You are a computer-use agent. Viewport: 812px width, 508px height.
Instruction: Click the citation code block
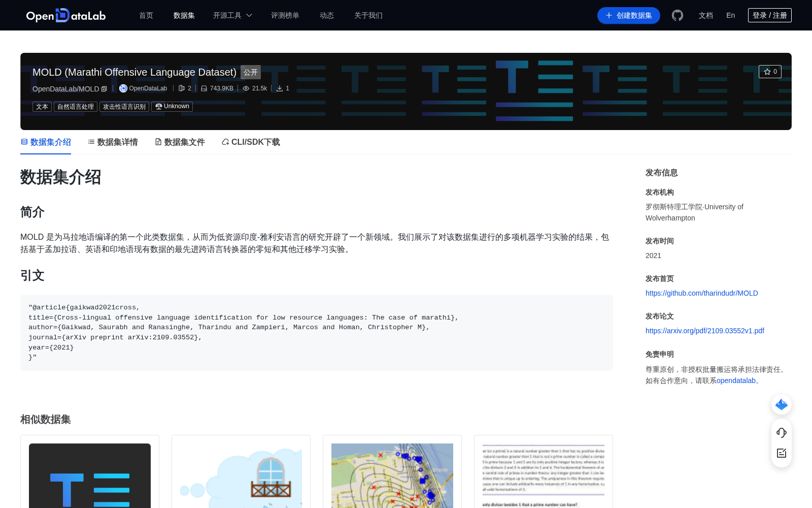point(317,333)
